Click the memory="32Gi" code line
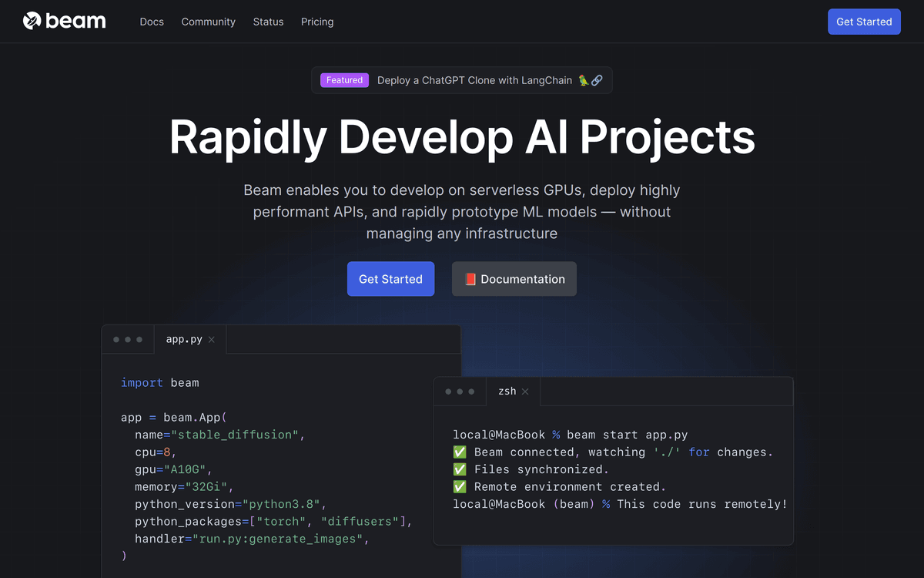 click(x=184, y=487)
